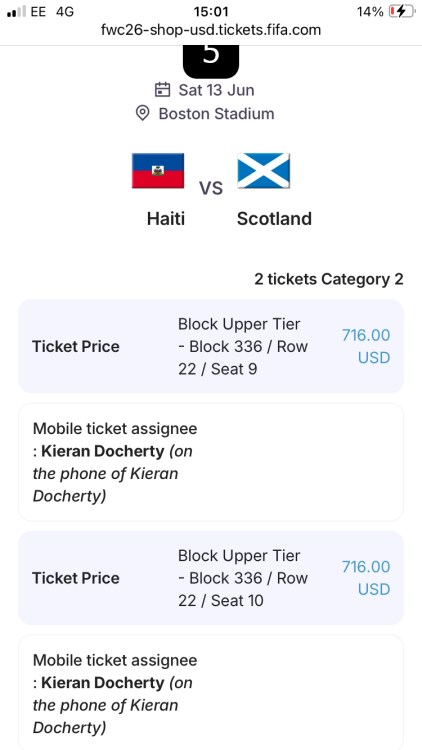Tap the calendar icon beside Sat 13 Jun
The width and height of the screenshot is (422, 750).
[162, 89]
